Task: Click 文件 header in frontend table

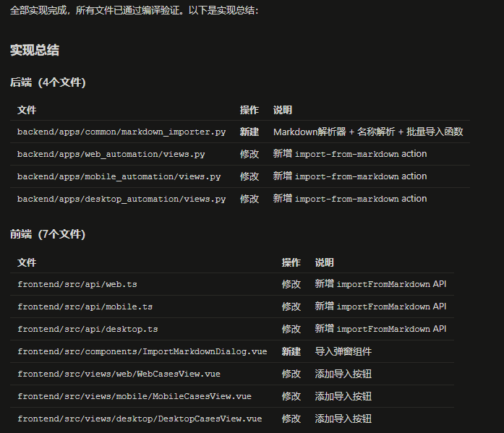Action: [27, 262]
